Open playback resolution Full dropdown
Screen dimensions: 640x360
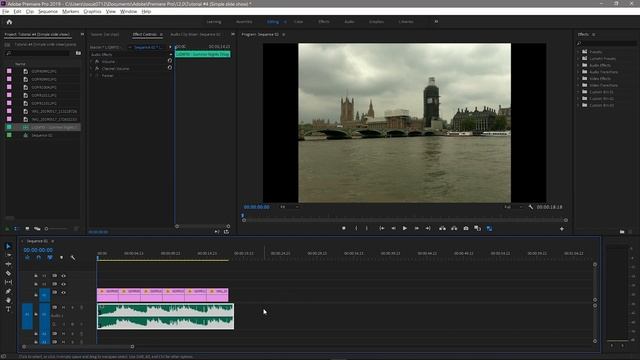pyautogui.click(x=513, y=207)
